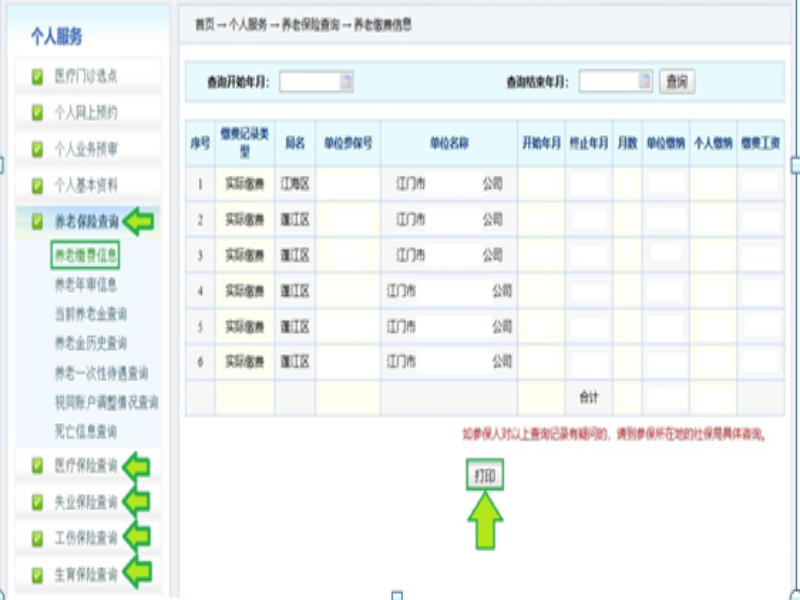Screen dimensions: 800x600
Task: Select 当前养老金查询 submenu item
Action: (x=91, y=314)
